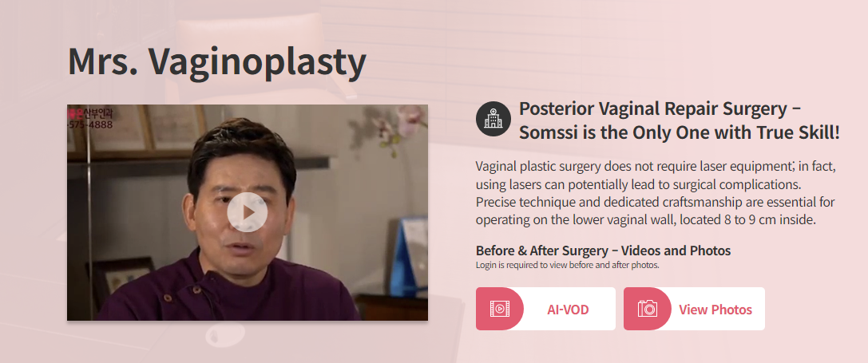Image resolution: width=868 pixels, height=363 pixels.
Task: Click the video player icon on AI-VOD
Action: (x=499, y=308)
